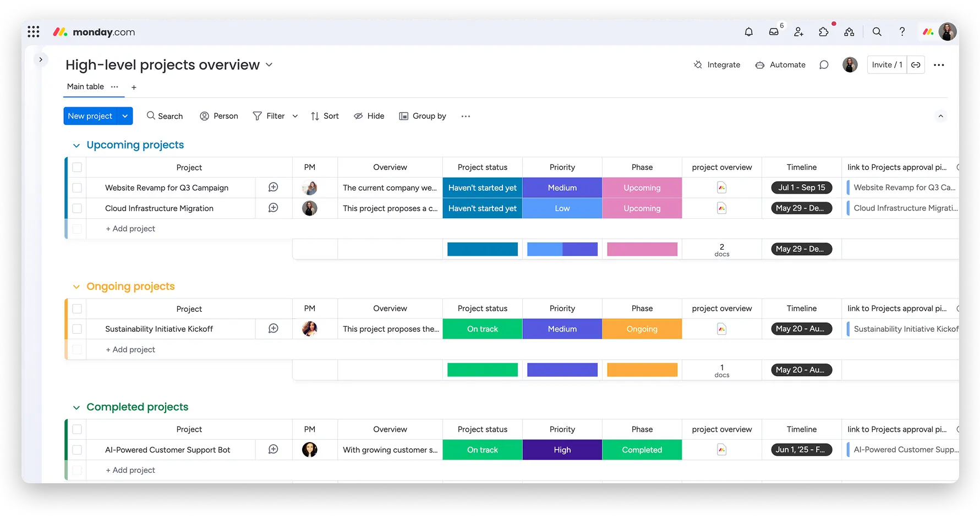Open the notifications bell icon
This screenshot has height=519, width=980.
pos(749,32)
